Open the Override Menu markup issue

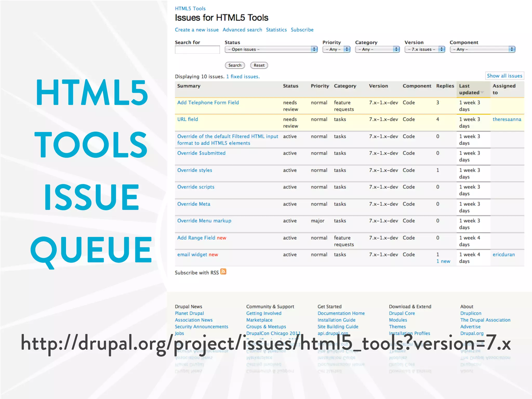pos(204,221)
